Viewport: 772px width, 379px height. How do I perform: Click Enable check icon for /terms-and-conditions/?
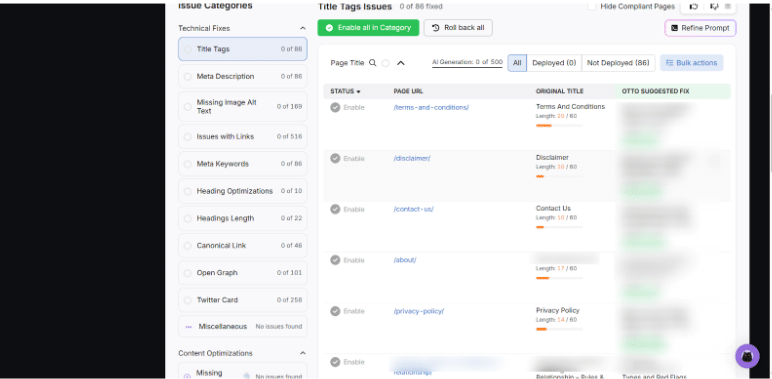click(x=335, y=107)
